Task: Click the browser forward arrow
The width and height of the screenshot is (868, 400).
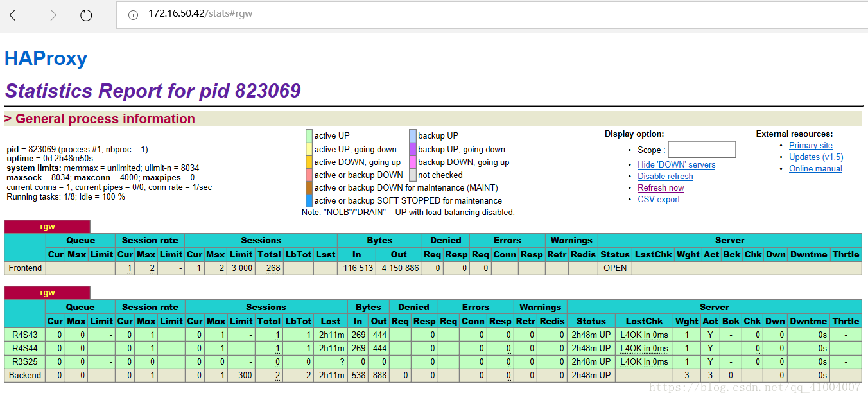Action: pyautogui.click(x=51, y=15)
